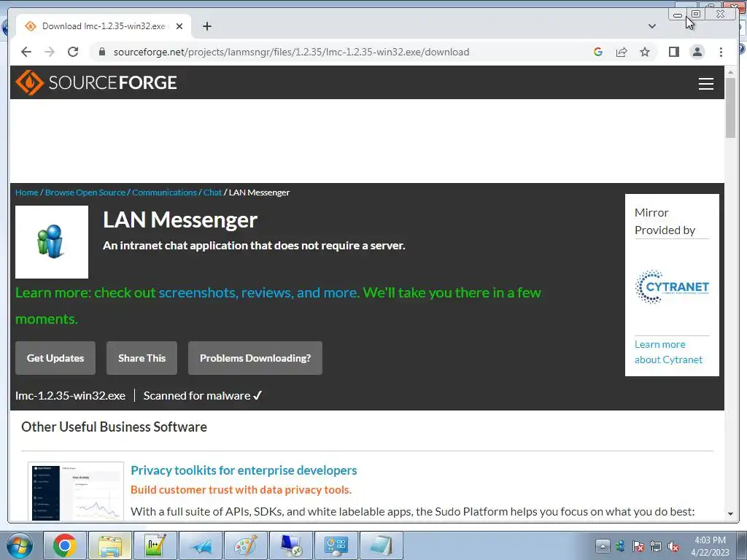
Task: Click Build customer trust with data privacy tools
Action: tap(241, 490)
